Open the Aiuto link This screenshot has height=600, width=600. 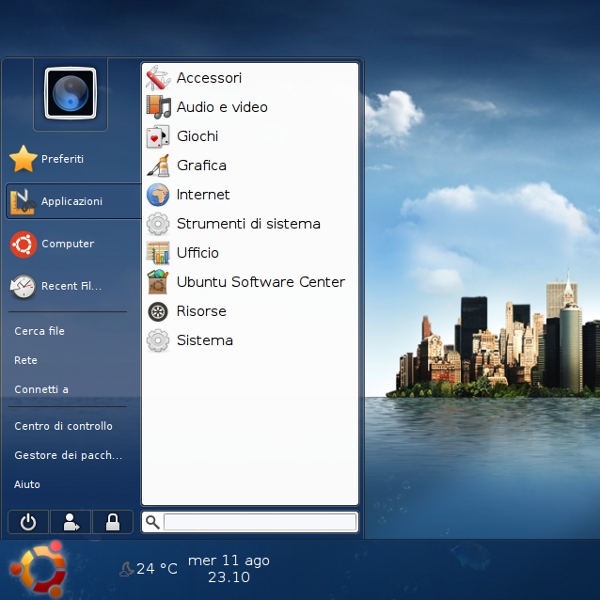(27, 484)
